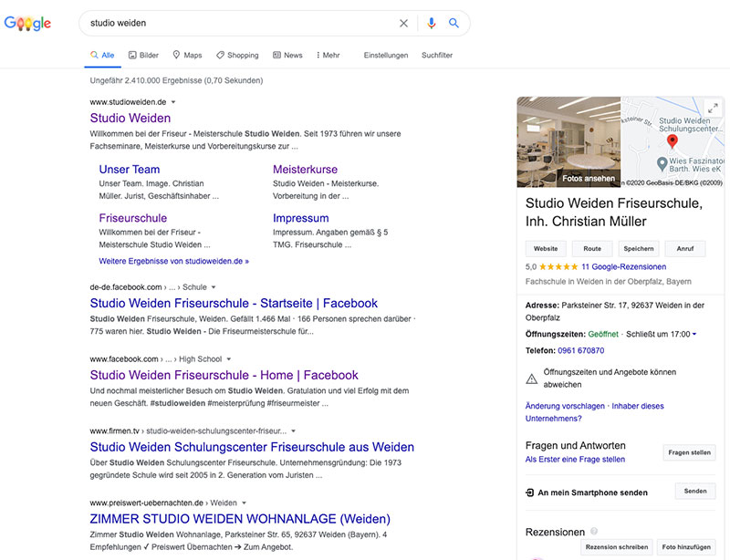Click in the search input field
This screenshot has height=560, width=730.
242,23
